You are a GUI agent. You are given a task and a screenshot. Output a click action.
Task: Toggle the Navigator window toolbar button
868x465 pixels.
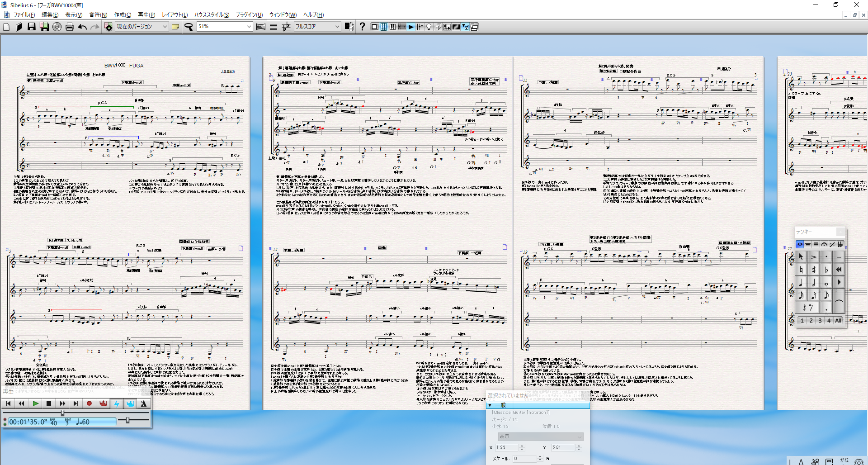click(x=375, y=27)
